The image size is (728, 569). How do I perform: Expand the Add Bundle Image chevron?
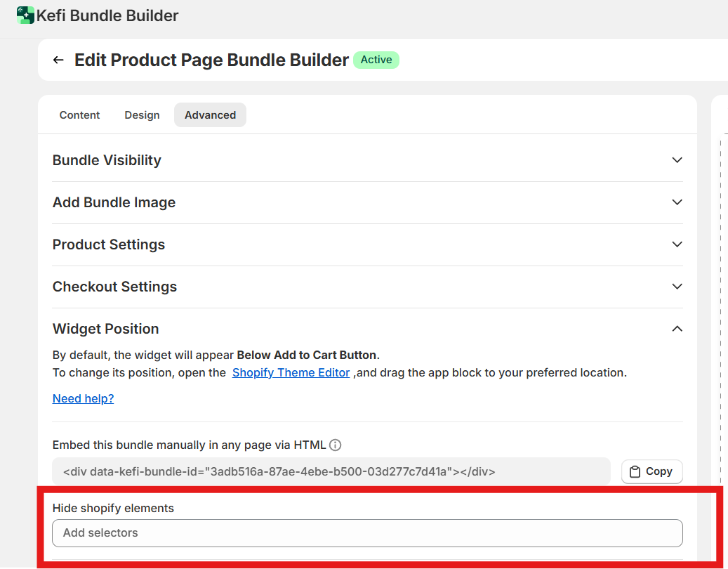[x=677, y=202]
